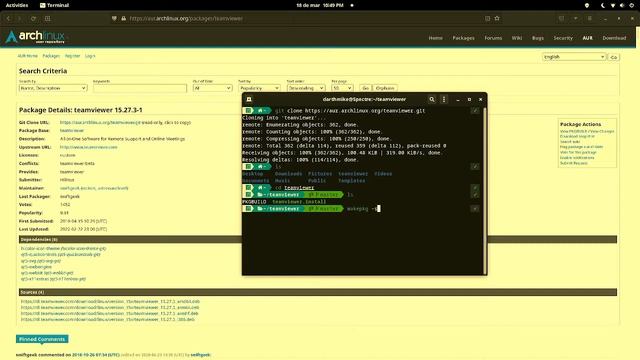Open terminal three-dot menu
Image resolution: width=640 pixels, height=360 pixels.
(x=444, y=99)
